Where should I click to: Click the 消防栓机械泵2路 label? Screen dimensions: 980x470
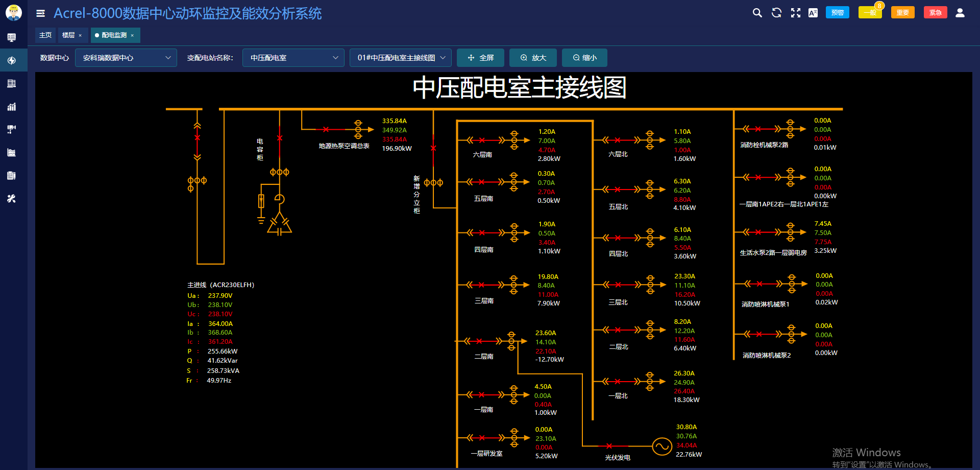coord(764,145)
